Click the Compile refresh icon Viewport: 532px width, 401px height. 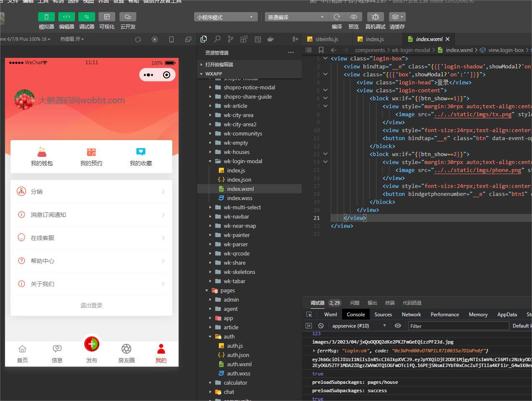(x=337, y=17)
